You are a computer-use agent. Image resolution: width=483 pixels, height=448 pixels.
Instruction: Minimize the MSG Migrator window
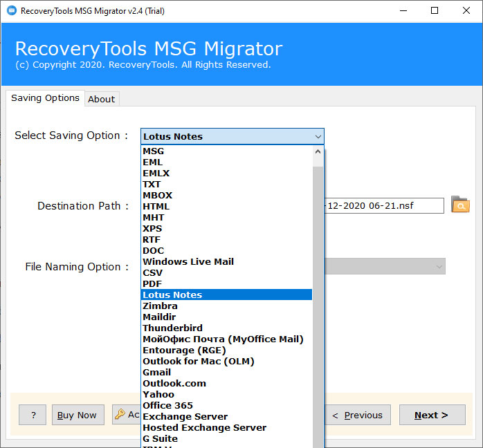403,11
